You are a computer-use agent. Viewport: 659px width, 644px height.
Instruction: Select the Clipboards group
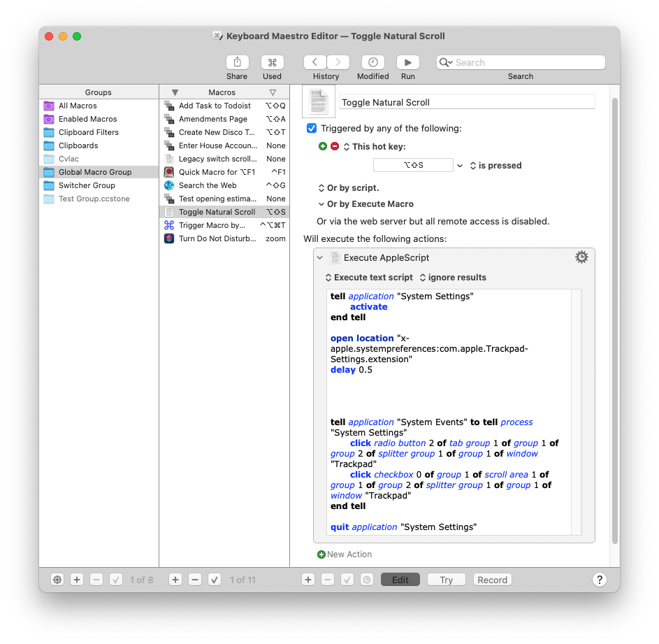pos(99,145)
